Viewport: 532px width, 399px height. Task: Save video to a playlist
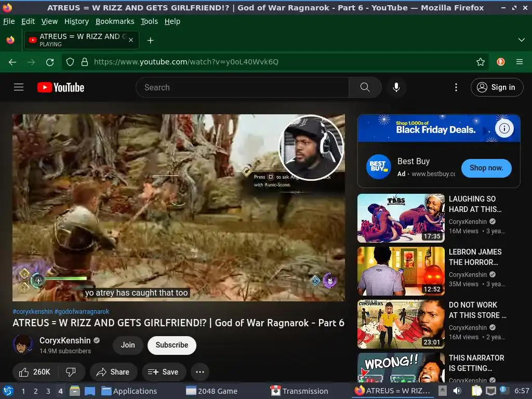coord(164,372)
